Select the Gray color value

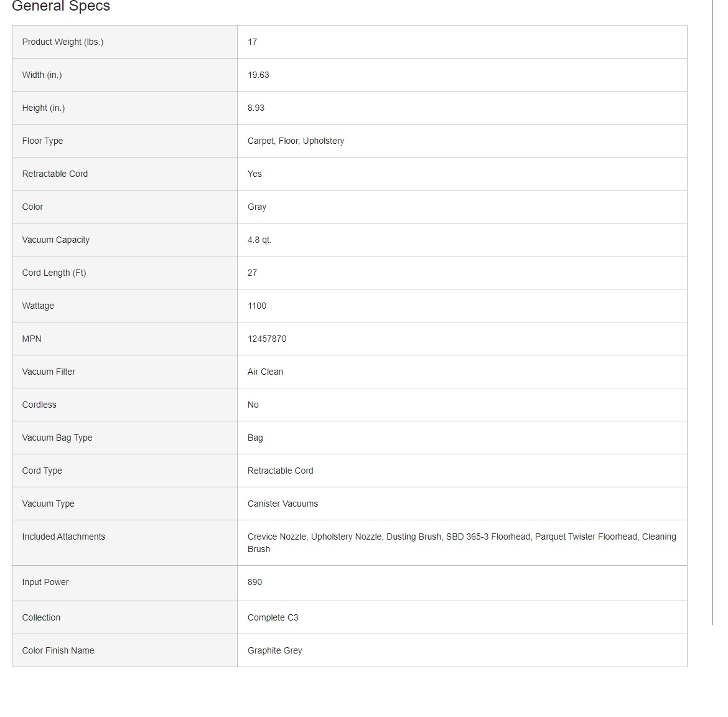[x=257, y=207]
